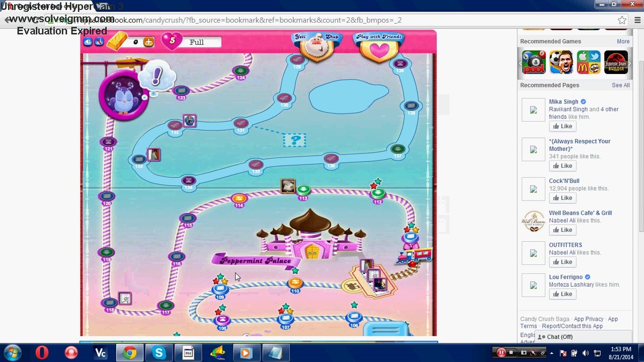644x362 pixels.
Task: Click friend photo beside level 113
Action: (288, 186)
